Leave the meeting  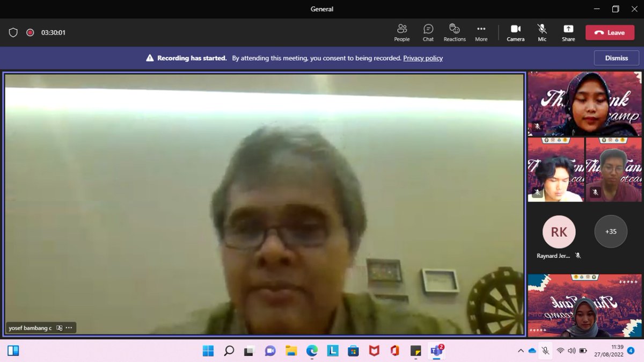[x=610, y=33]
